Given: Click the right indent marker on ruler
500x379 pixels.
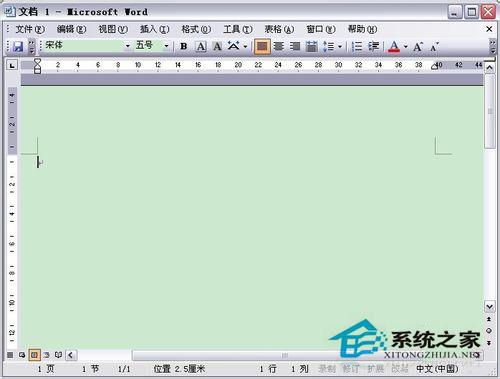Looking at the screenshot, I should [x=434, y=66].
